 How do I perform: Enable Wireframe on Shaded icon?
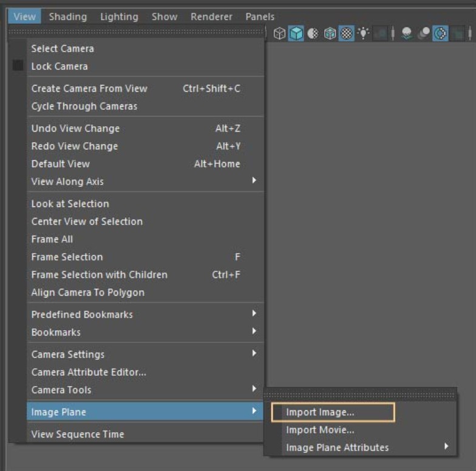click(330, 34)
